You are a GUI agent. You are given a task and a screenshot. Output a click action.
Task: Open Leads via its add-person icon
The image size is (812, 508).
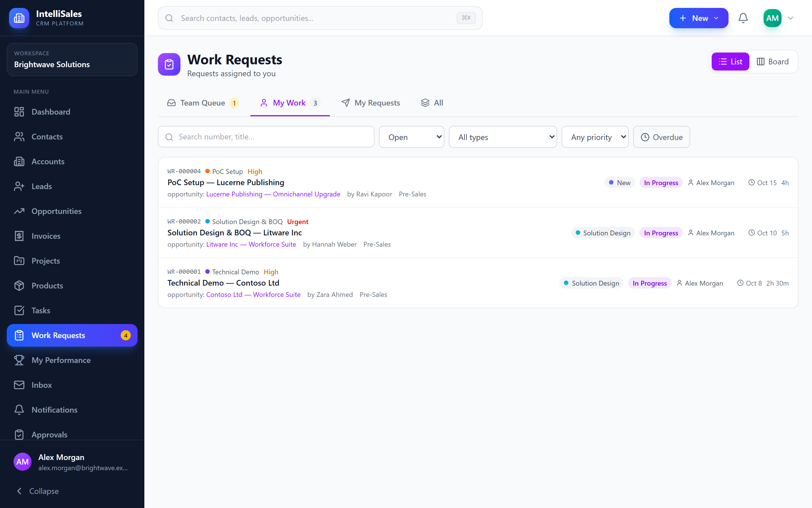pos(19,187)
